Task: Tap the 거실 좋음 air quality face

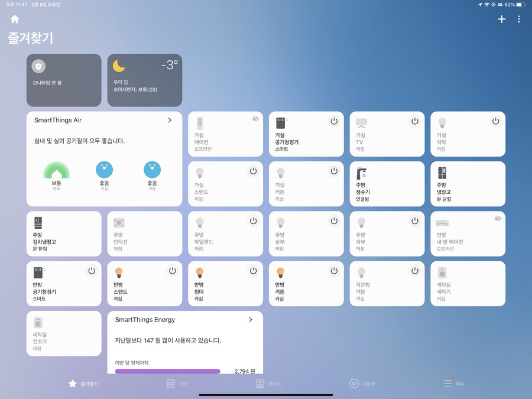Action: (x=104, y=170)
